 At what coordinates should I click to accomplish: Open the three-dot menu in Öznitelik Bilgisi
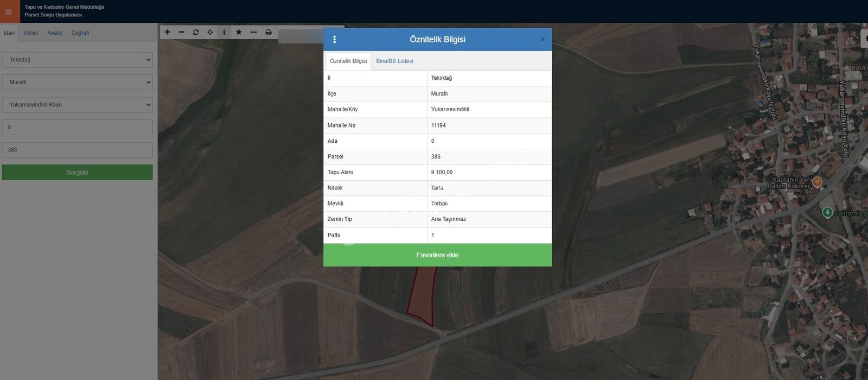(x=334, y=40)
